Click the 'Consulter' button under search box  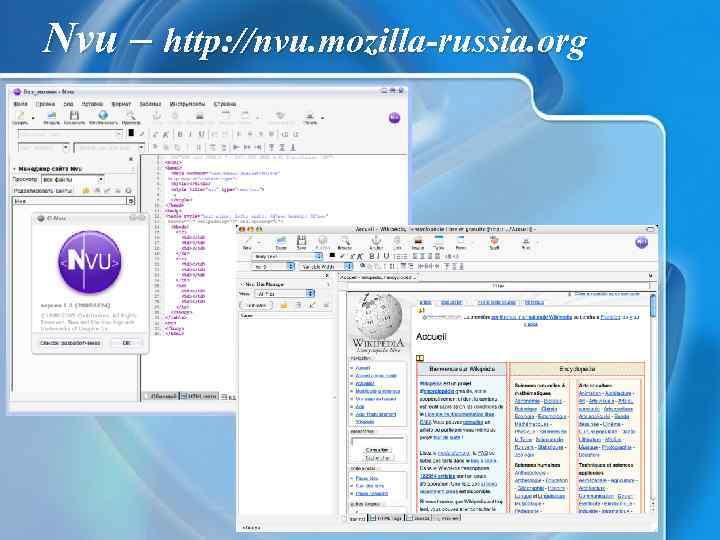(377, 450)
